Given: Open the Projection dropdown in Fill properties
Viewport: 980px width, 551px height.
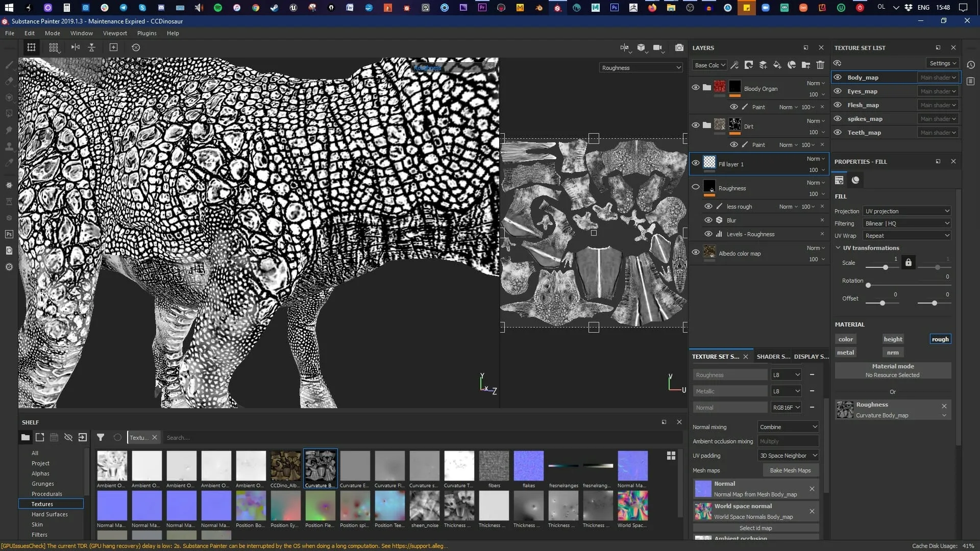Looking at the screenshot, I should [x=907, y=211].
